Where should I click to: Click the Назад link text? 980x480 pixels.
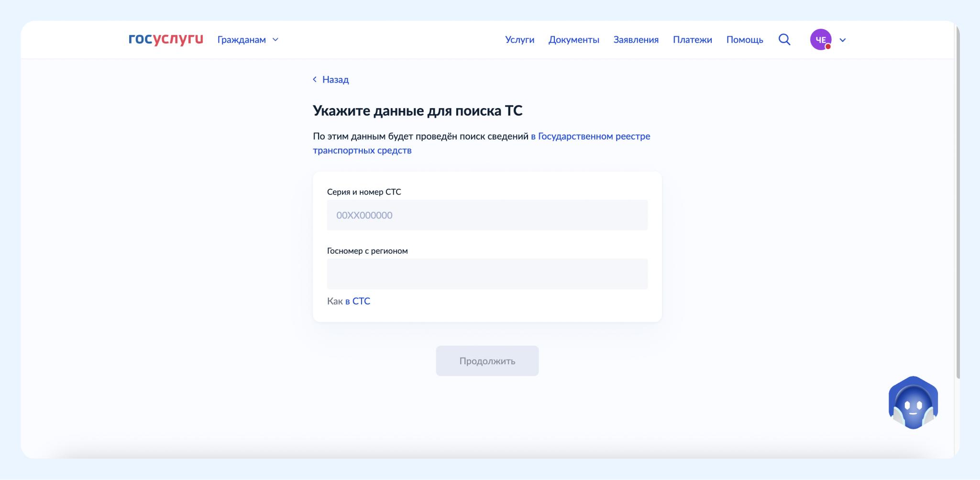[335, 79]
